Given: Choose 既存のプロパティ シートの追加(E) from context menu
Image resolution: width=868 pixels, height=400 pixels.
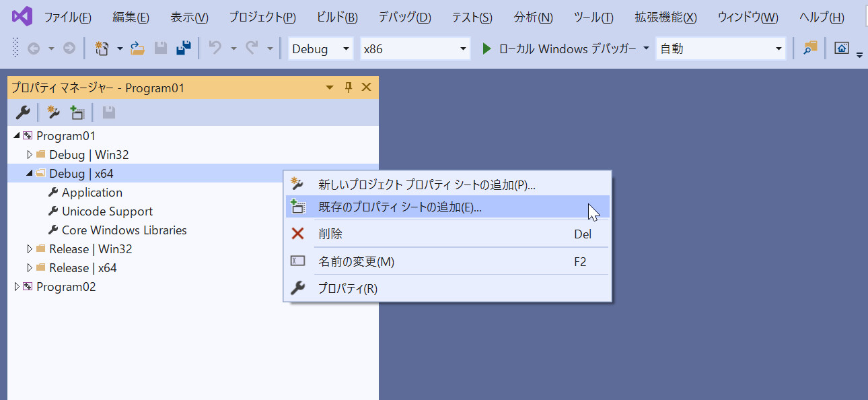Looking at the screenshot, I should coord(400,207).
